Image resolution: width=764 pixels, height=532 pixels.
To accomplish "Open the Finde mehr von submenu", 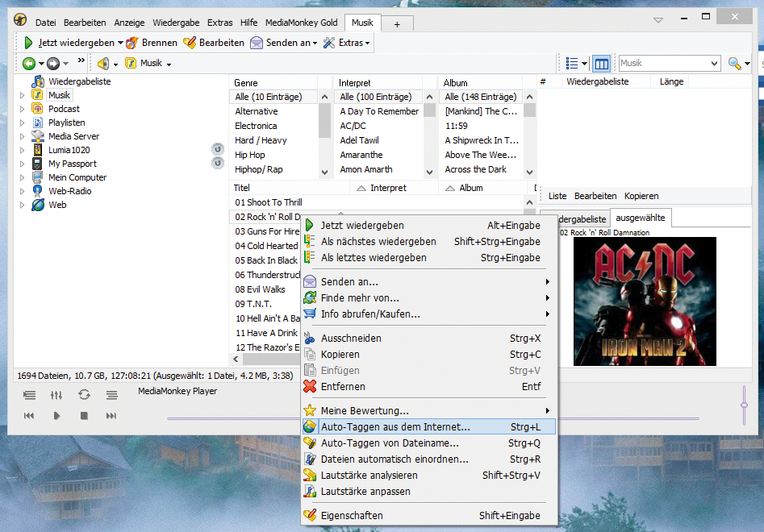I will point(428,298).
